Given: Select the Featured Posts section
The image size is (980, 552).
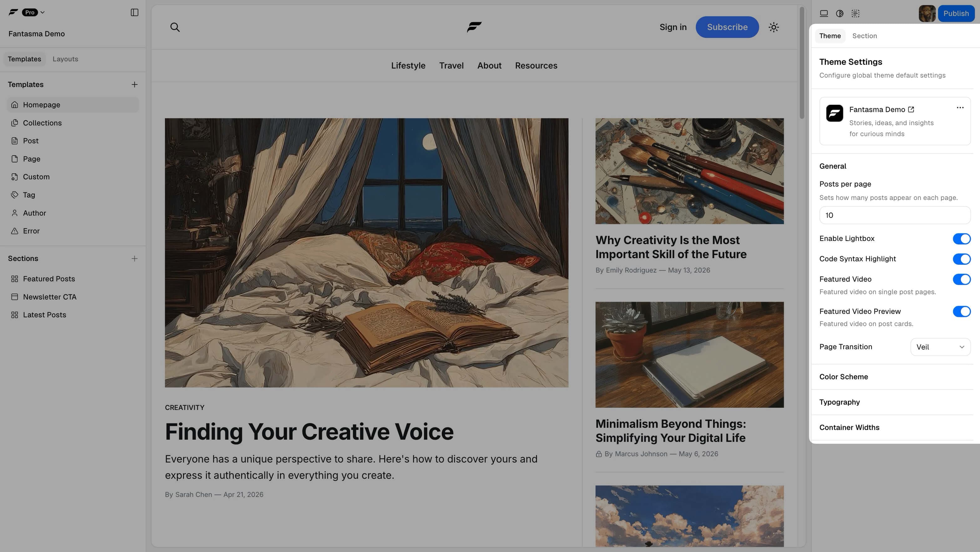Looking at the screenshot, I should (73, 279).
